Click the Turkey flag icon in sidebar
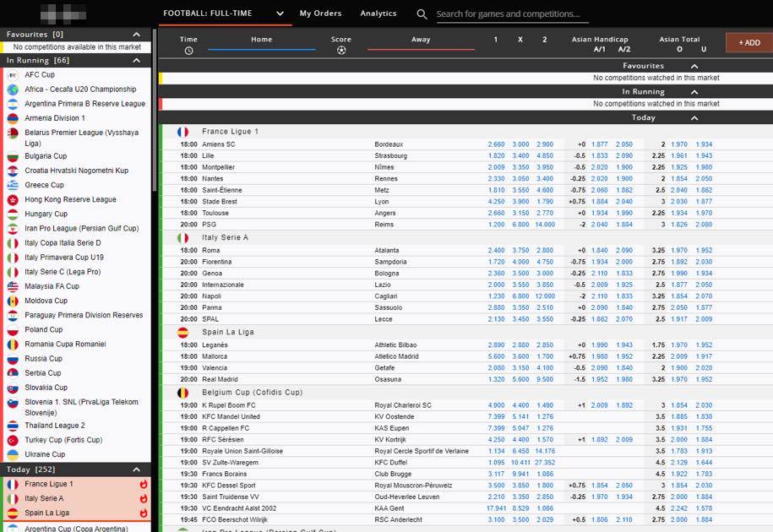Viewport: 773px width, 532px height. 13,440
